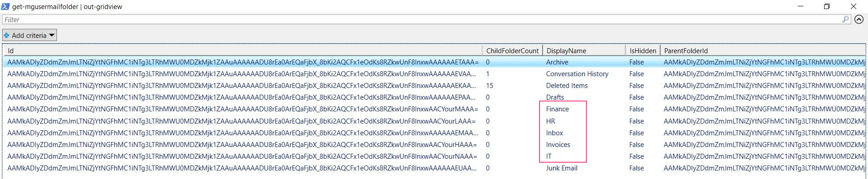Image resolution: width=868 pixels, height=179 pixels.
Task: Select the Conversation History row
Action: 434,74
